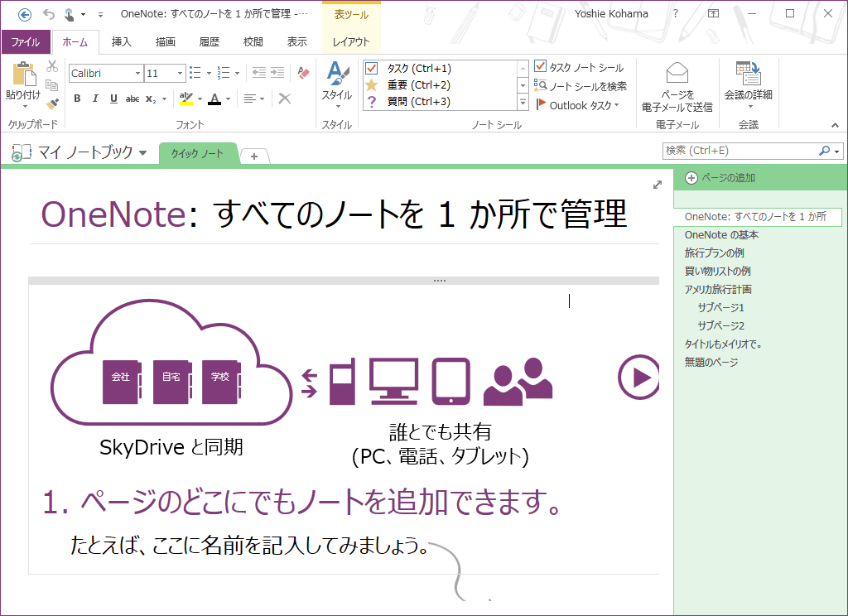Toggle Underline formatting

pos(113,99)
